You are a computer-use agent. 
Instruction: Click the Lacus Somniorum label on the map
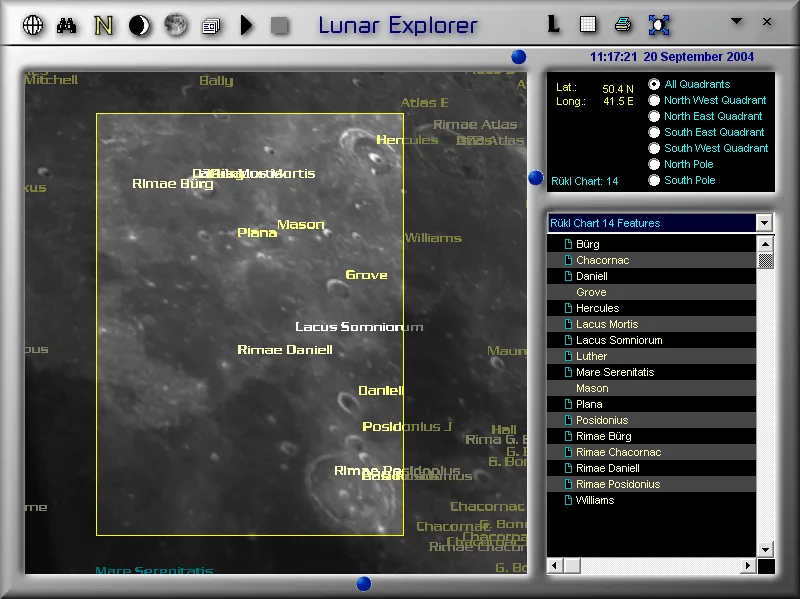[359, 327]
